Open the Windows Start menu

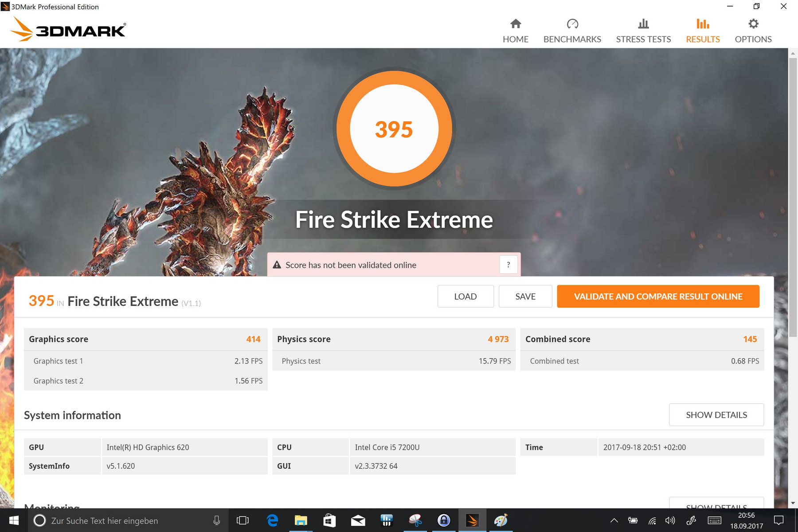click(x=14, y=520)
